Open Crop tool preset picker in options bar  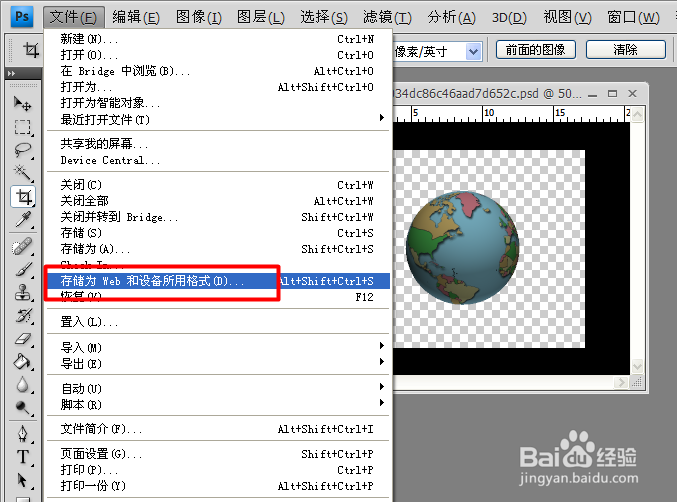coord(30,50)
